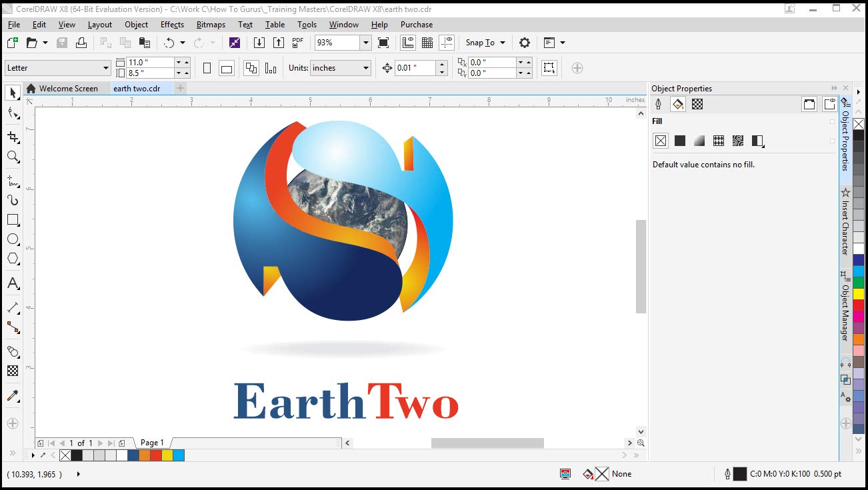Viewport: 868px width, 490px height.
Task: Open the Units inches dropdown
Action: [365, 68]
